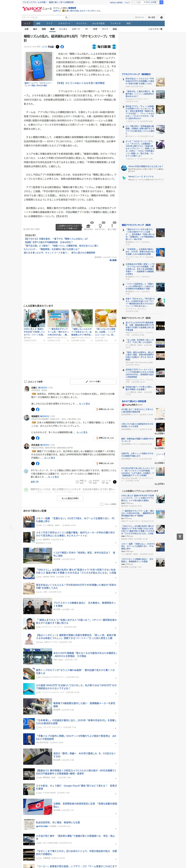Open マイページ in the header
Screen dimensions: 186x868
click(x=139, y=17)
